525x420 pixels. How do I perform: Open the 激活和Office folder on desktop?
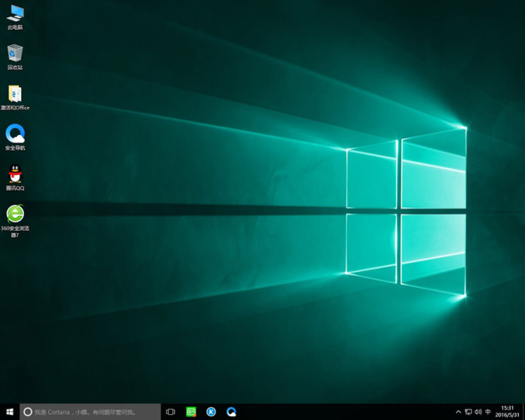(x=15, y=94)
